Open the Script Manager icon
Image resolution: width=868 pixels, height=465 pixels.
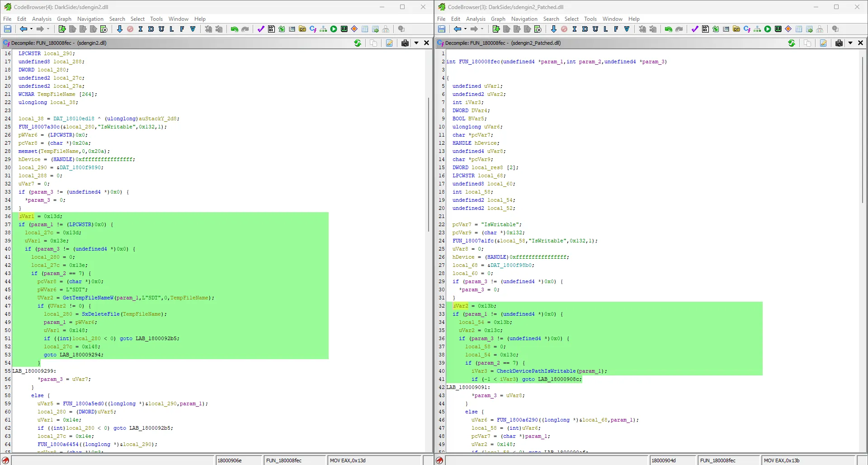click(282, 28)
